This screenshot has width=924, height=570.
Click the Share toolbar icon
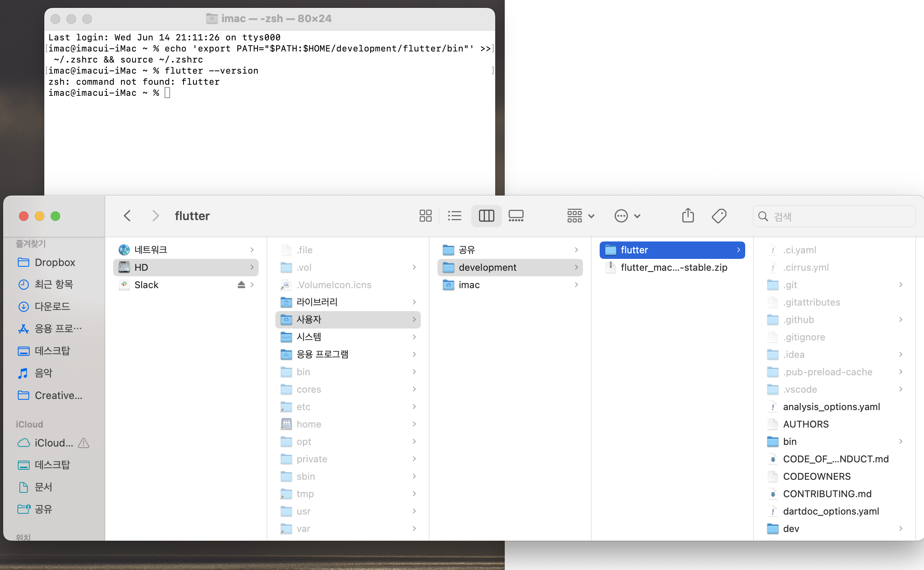[688, 216]
